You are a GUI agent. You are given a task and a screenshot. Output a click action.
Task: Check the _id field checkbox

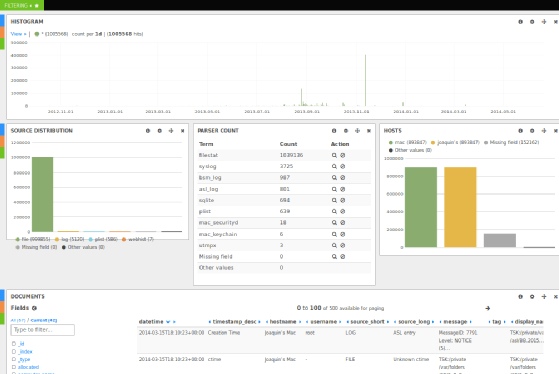point(14,344)
